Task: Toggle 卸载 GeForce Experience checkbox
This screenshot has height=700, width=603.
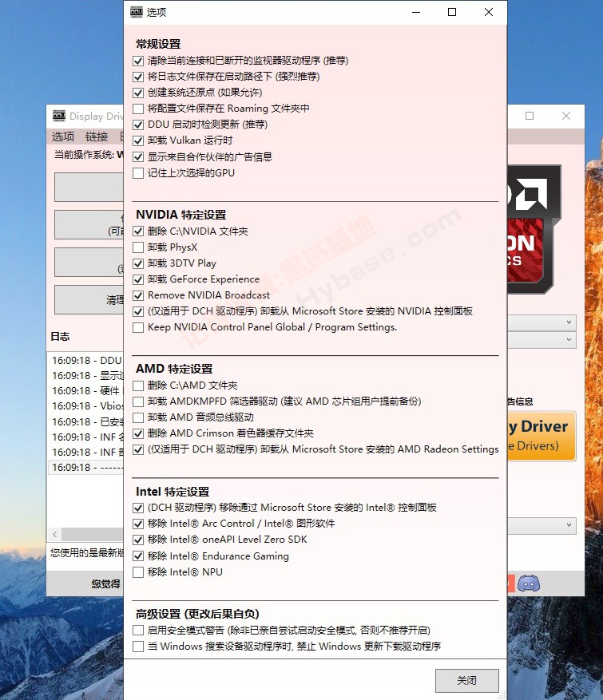Action: 138,279
